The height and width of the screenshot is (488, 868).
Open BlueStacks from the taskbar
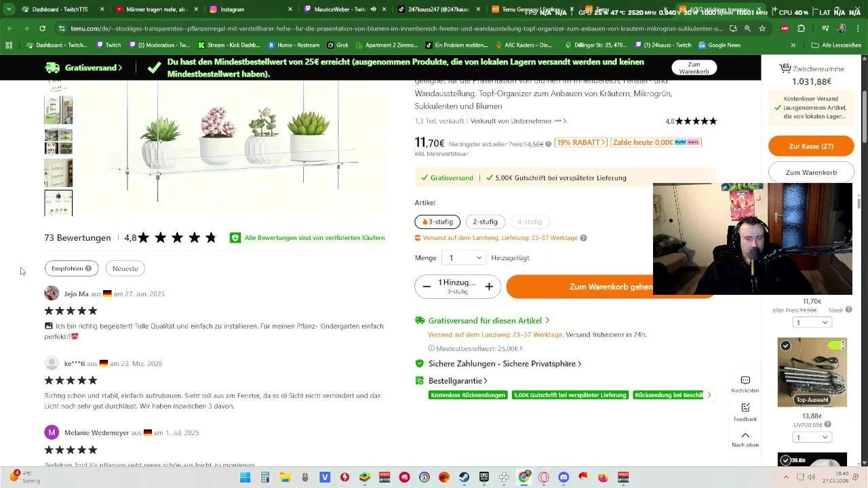click(365, 477)
